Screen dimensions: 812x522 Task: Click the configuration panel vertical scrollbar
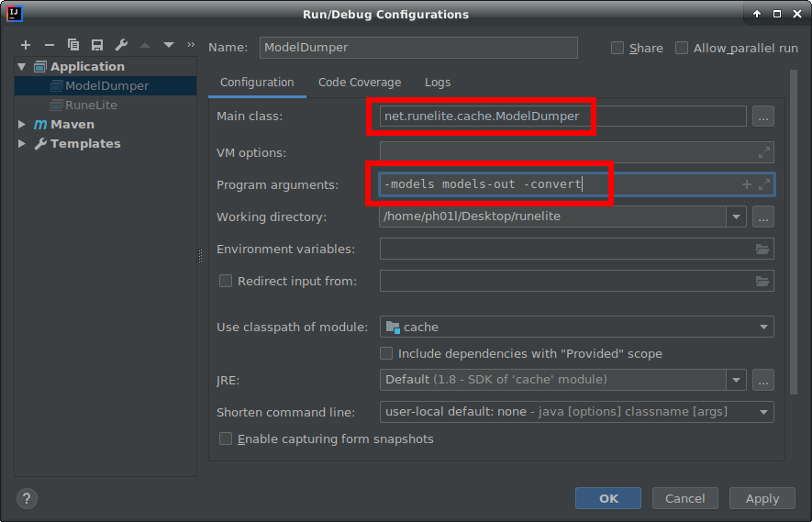pos(794,233)
